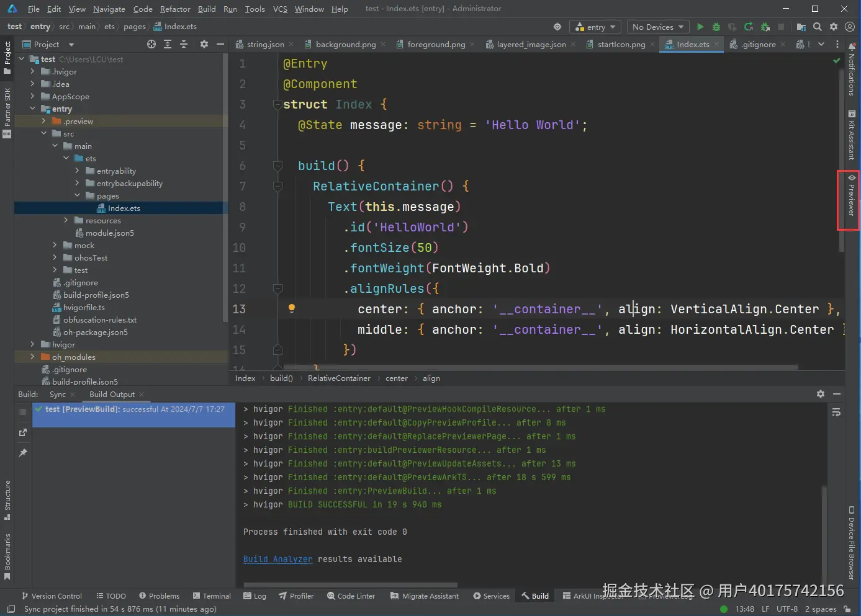Switch to the string.json editor tab
Screen dimensions: 861x616
[x=265, y=44]
